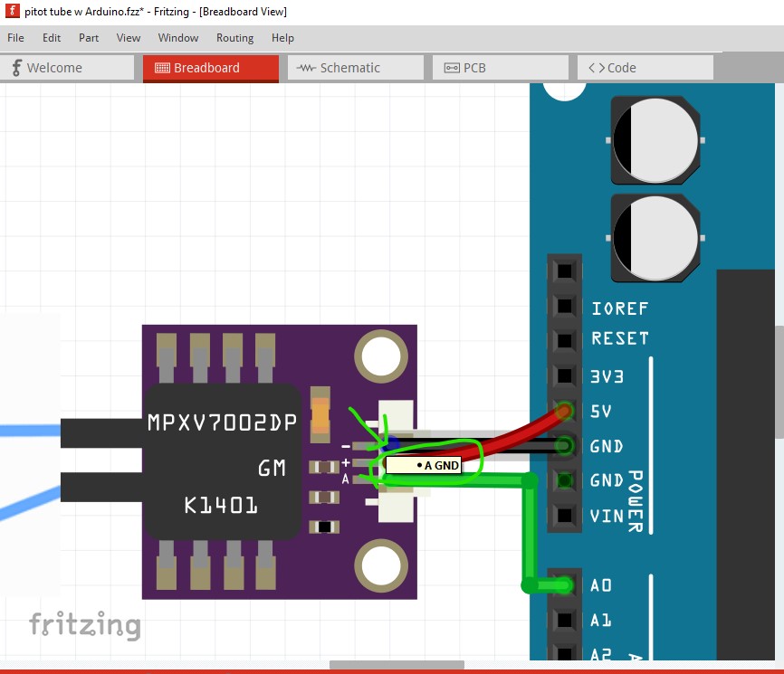Open the Code tab

[x=645, y=68]
